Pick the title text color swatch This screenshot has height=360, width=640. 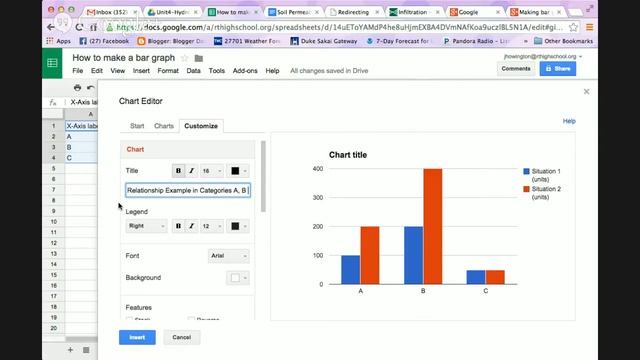(x=238, y=171)
